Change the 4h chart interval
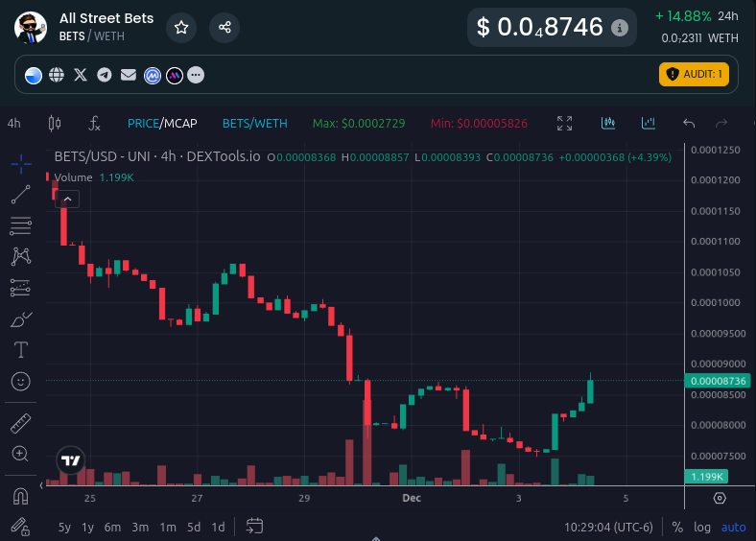Image resolution: width=756 pixels, height=541 pixels. point(14,124)
